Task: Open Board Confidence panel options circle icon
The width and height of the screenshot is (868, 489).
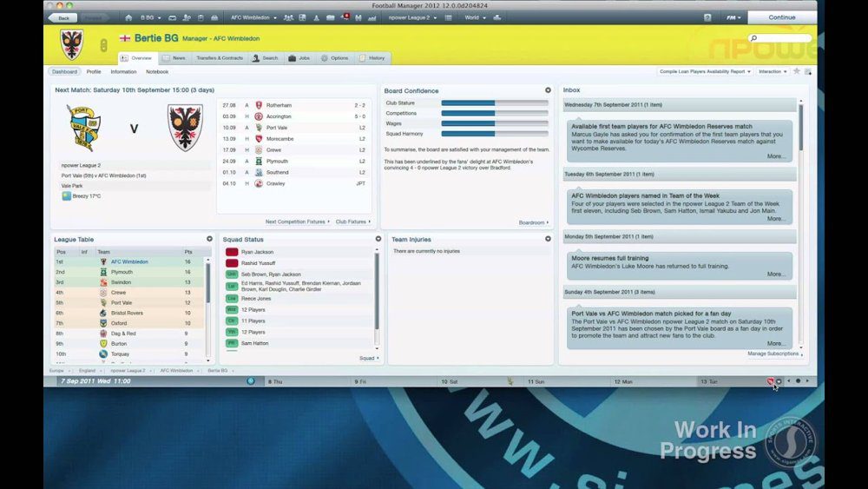Action: pos(548,90)
